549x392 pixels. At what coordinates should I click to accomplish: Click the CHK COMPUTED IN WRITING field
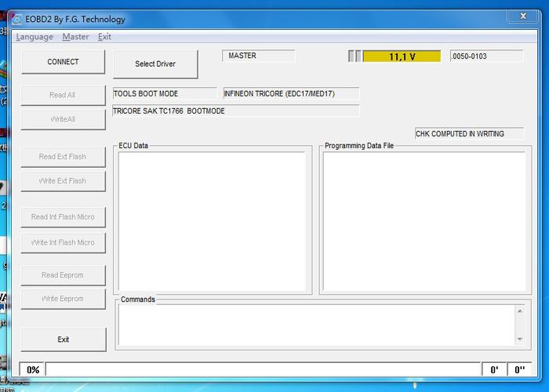[469, 134]
